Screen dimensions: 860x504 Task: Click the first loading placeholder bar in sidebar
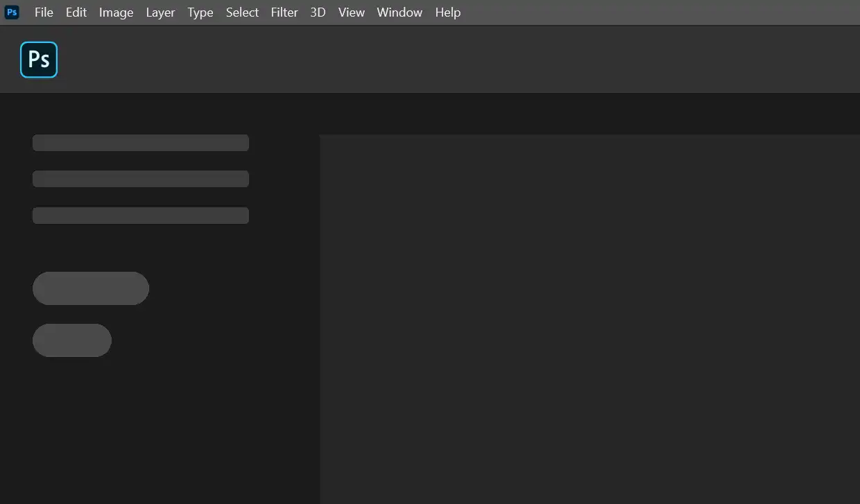click(141, 143)
